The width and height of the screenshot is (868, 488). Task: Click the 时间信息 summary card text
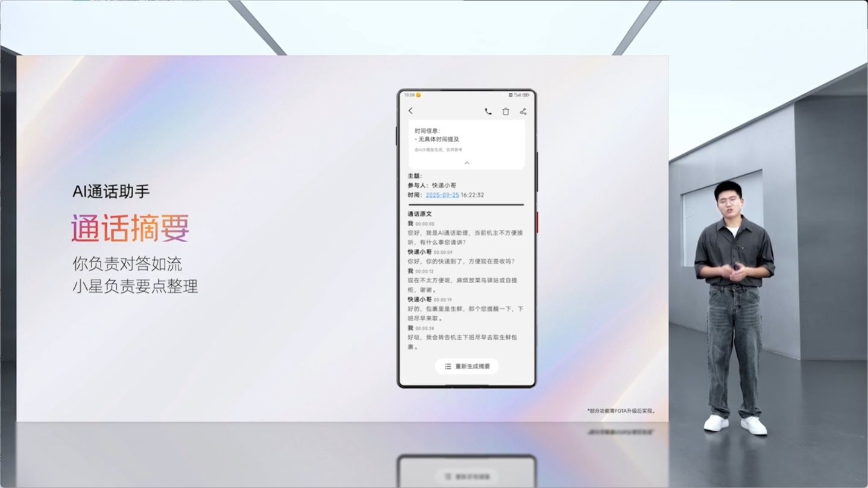[427, 131]
